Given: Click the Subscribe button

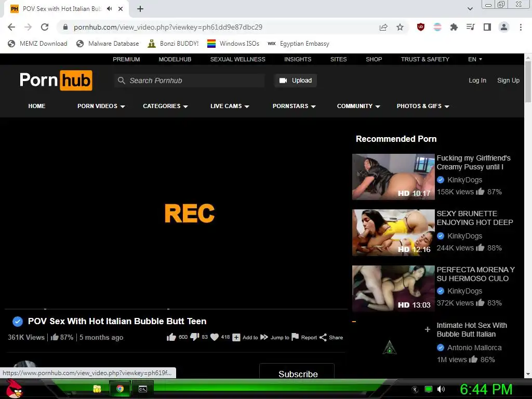Looking at the screenshot, I should pyautogui.click(x=297, y=371).
